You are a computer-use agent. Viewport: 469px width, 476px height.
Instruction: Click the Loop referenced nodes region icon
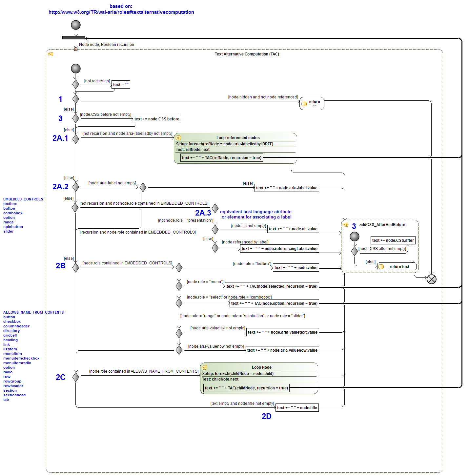(x=179, y=138)
